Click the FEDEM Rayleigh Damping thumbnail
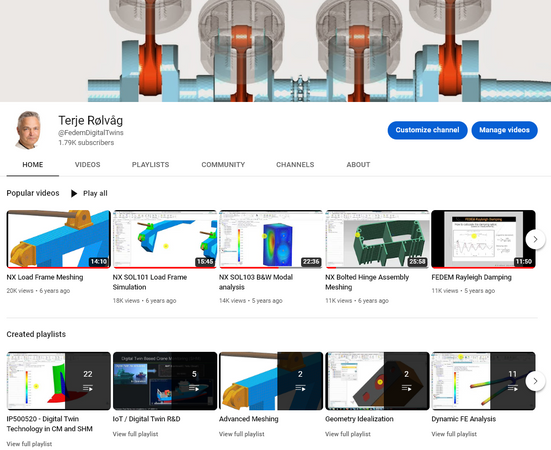Viewport: 551px width, 450px height. (484, 239)
